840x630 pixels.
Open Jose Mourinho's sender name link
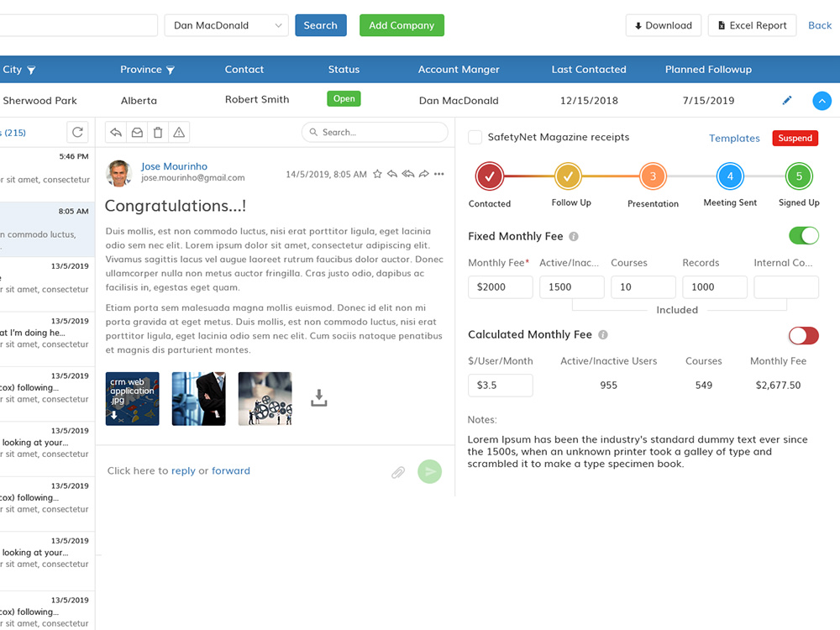click(174, 166)
